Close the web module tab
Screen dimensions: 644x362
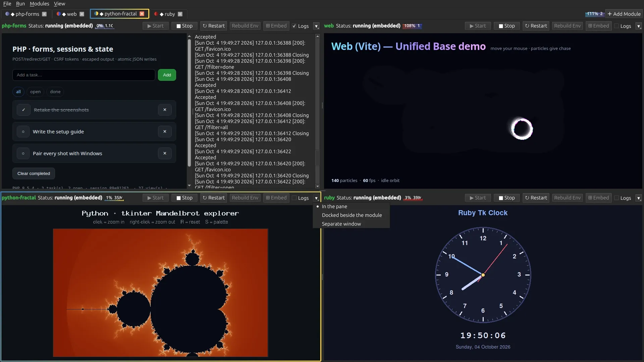pos(82,14)
